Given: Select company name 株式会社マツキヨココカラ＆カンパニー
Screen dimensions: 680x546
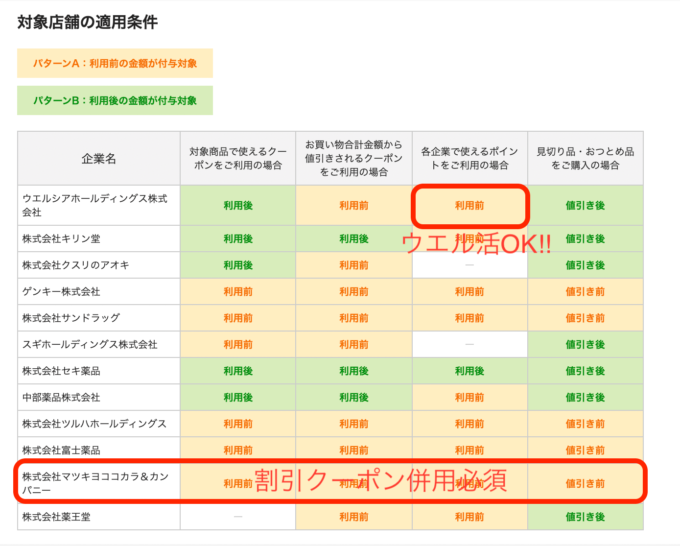Looking at the screenshot, I should click(95, 483).
